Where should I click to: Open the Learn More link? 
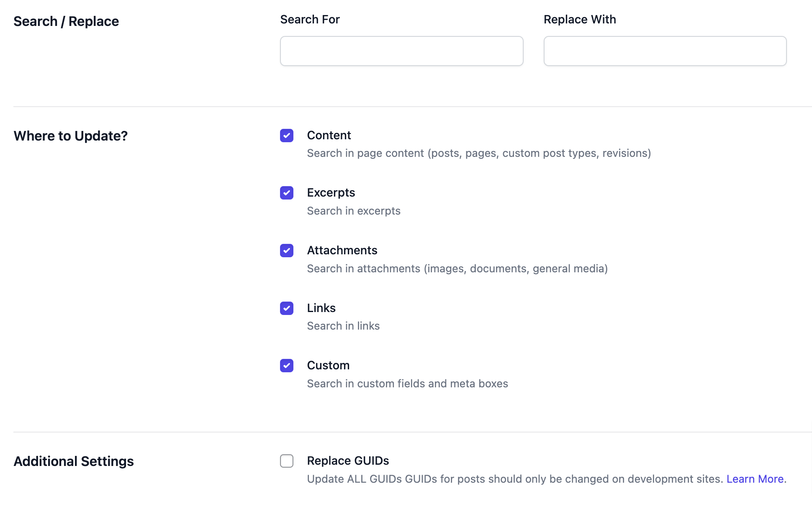[754, 479]
